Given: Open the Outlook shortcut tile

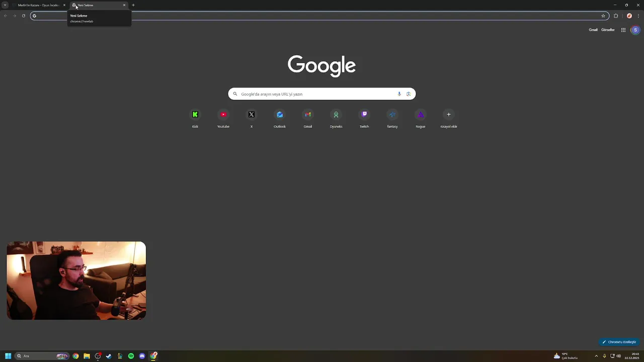Looking at the screenshot, I should [x=280, y=119].
